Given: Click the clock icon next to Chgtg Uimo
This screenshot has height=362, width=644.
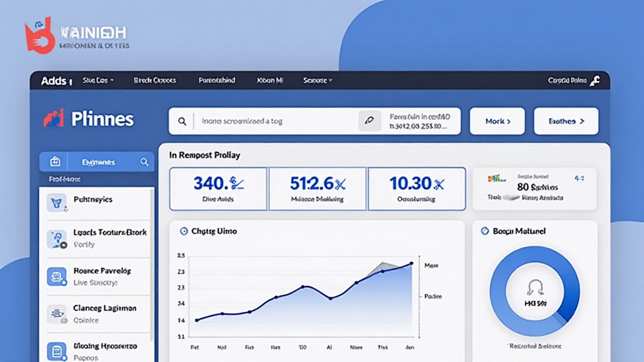Looking at the screenshot, I should coord(184,231).
